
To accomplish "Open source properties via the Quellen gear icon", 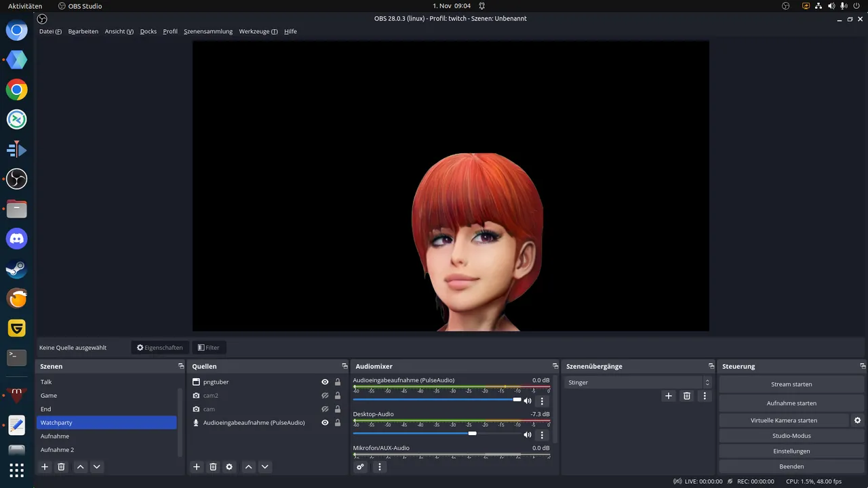I will pyautogui.click(x=229, y=467).
